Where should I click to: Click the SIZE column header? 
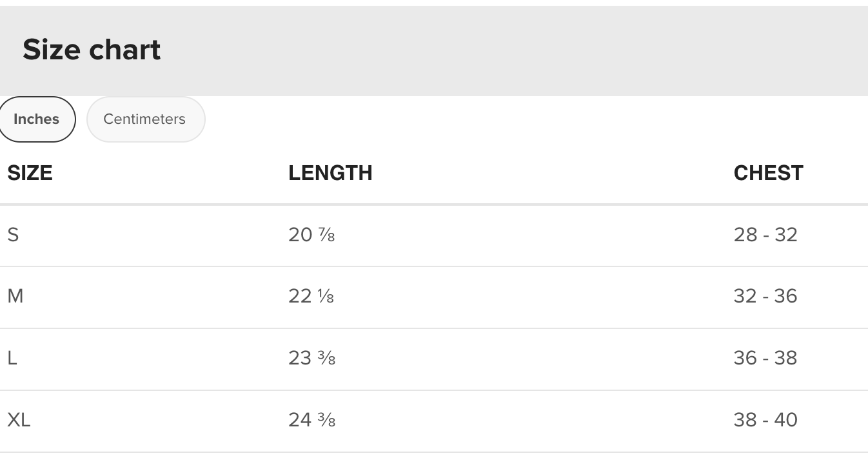30,173
